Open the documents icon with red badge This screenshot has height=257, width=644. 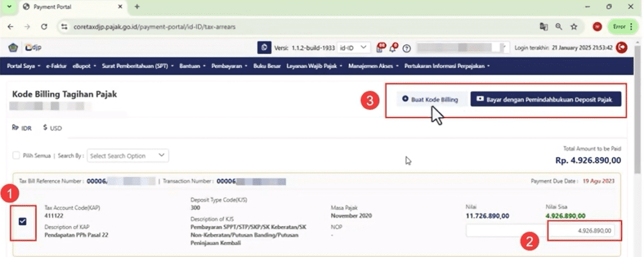pos(380,48)
